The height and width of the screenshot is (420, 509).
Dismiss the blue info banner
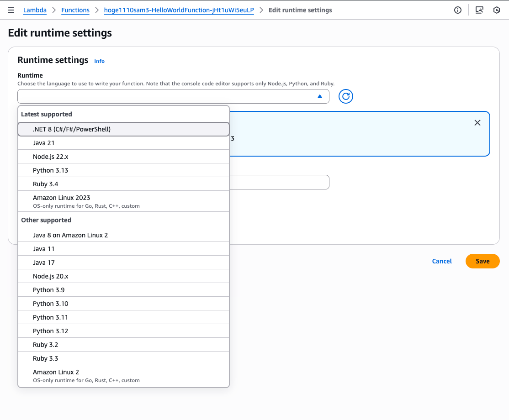coord(477,123)
